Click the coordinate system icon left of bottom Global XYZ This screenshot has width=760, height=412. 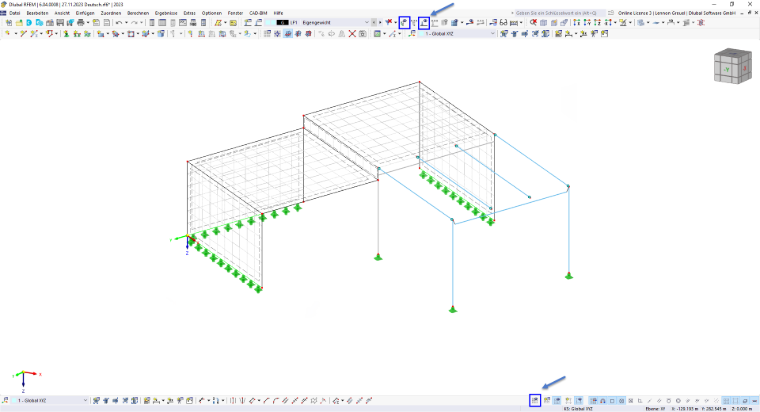5,400
